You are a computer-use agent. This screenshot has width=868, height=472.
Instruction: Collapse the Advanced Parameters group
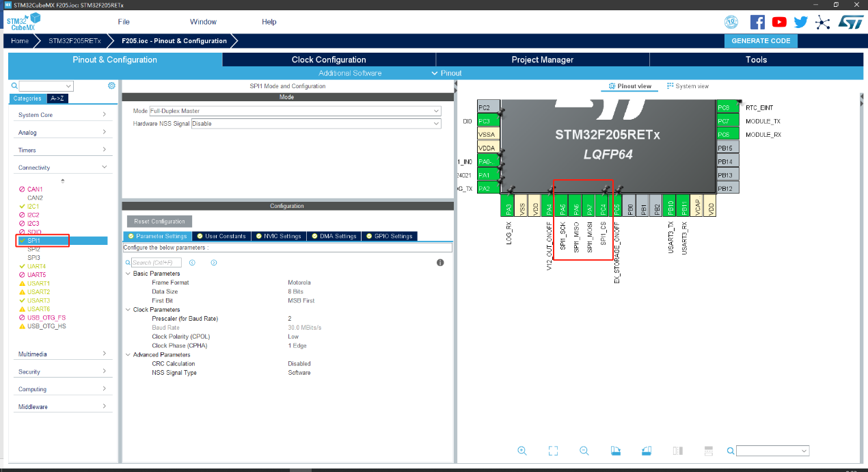128,355
